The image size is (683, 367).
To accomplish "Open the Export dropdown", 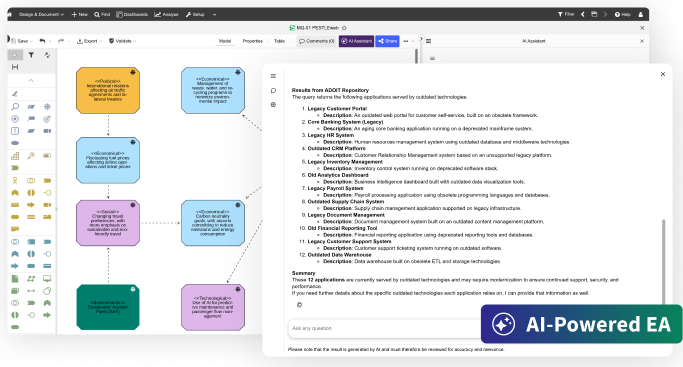I will pyautogui.click(x=89, y=41).
